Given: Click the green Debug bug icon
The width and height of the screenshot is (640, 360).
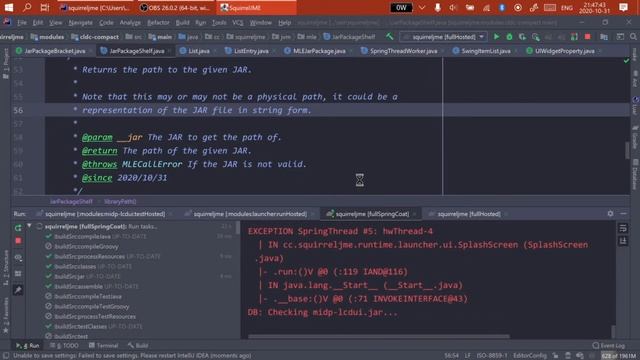Looking at the screenshot, I should (509, 37).
